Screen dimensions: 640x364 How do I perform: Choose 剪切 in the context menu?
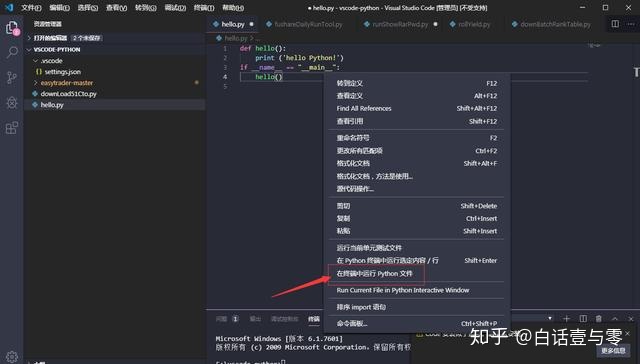(x=416, y=206)
